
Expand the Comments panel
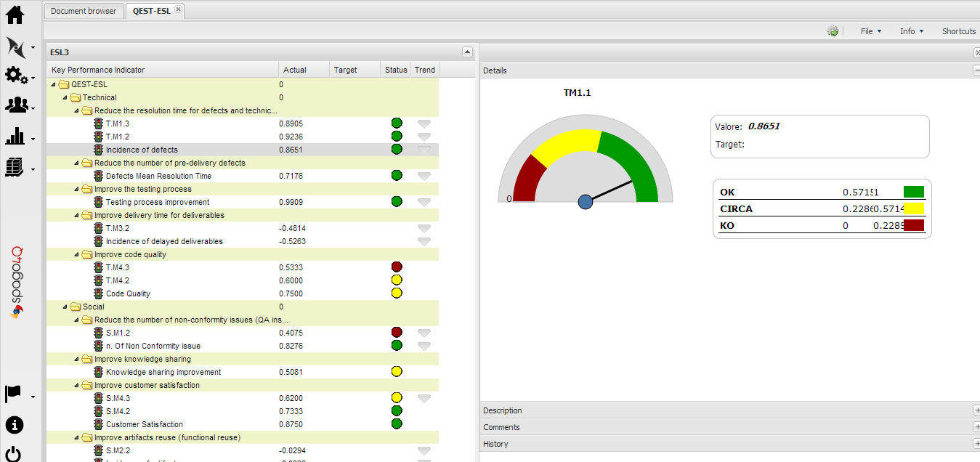click(x=976, y=427)
